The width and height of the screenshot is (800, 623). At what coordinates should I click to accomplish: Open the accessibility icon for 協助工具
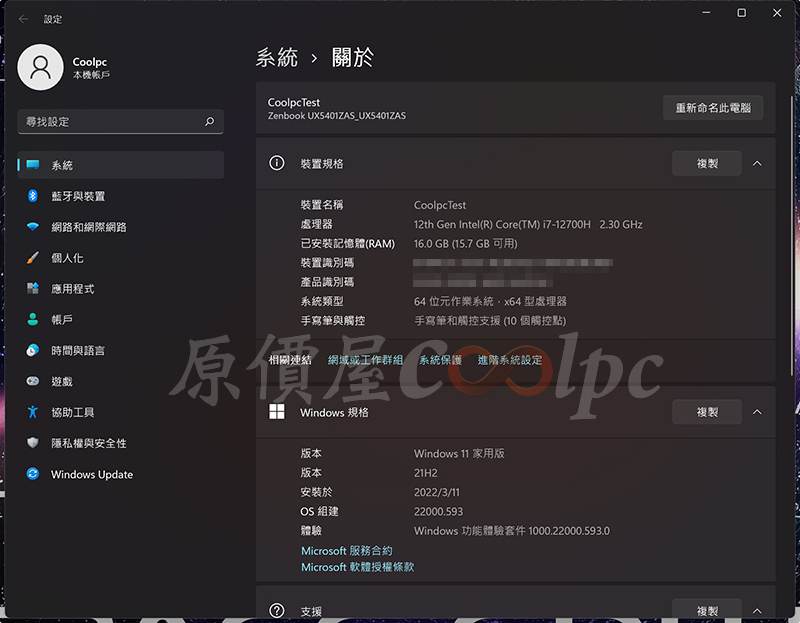[x=33, y=412]
